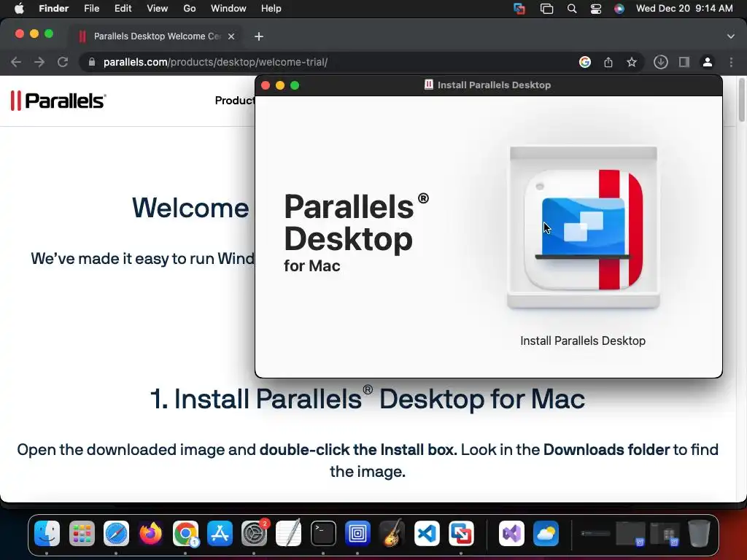
Task: Open the middle minimized window thumbnail in Dock
Action: [630, 533]
